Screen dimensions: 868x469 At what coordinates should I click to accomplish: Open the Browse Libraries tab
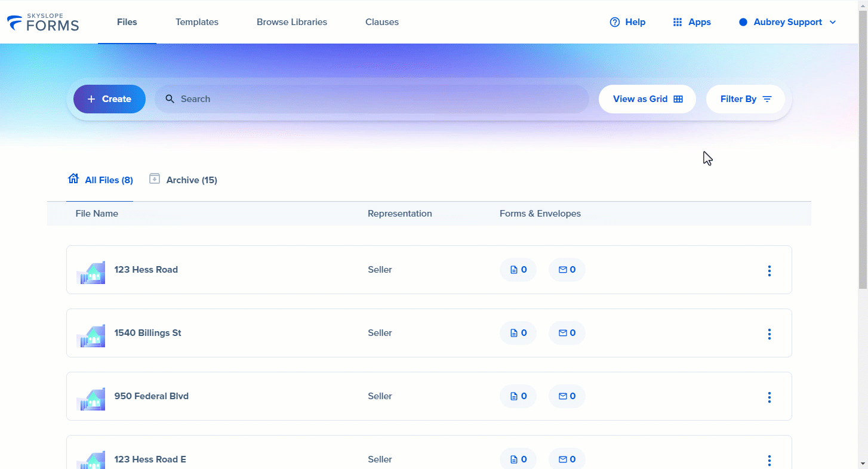click(x=292, y=22)
